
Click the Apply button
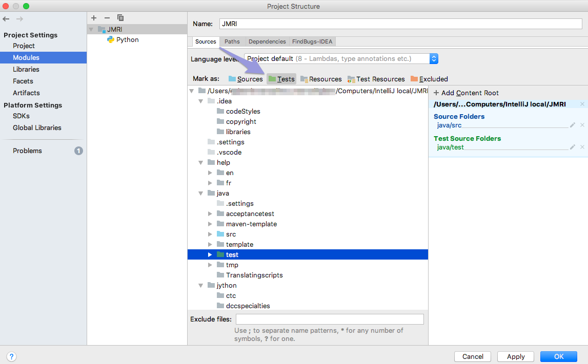[x=515, y=356]
